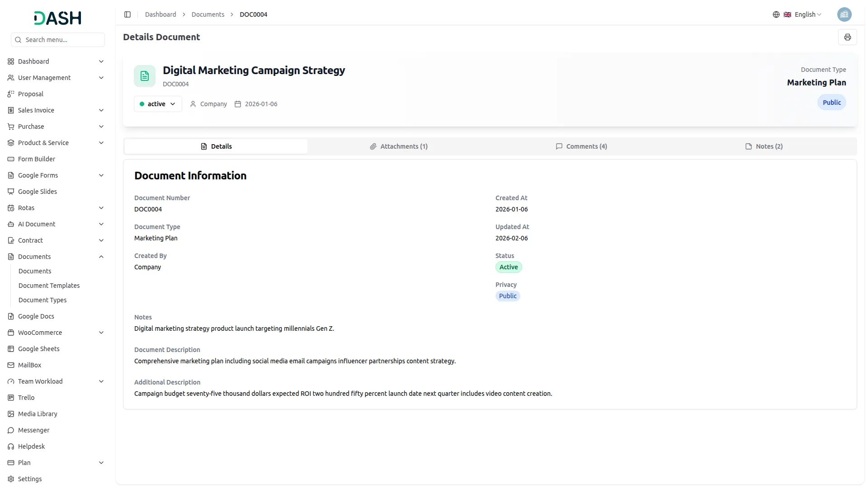Click the Media Library icon
This screenshot has width=868, height=488.
tap(11, 414)
